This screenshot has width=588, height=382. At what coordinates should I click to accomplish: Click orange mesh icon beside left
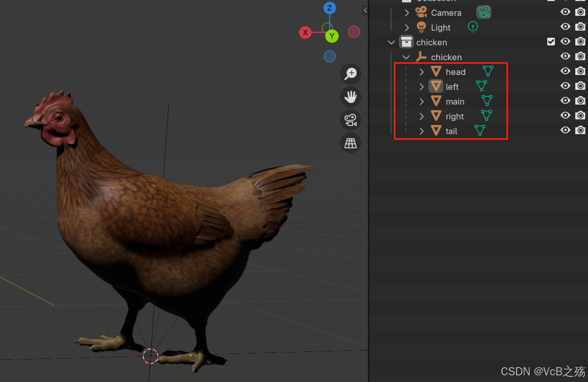point(436,86)
